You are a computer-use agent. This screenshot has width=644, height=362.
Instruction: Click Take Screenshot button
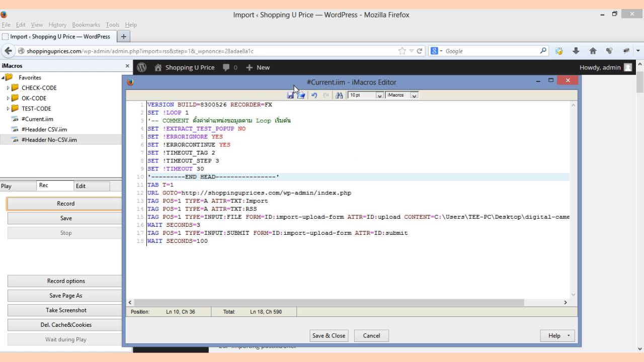pyautogui.click(x=65, y=310)
